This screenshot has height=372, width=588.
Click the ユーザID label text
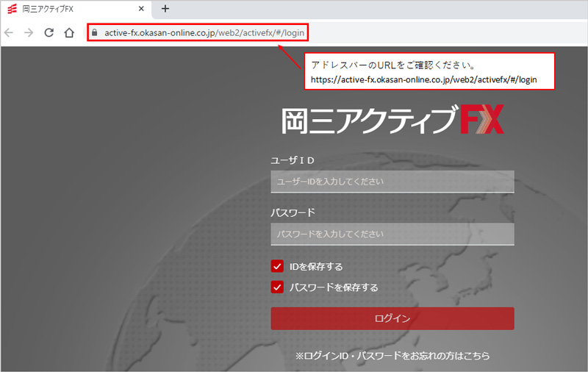(x=293, y=160)
